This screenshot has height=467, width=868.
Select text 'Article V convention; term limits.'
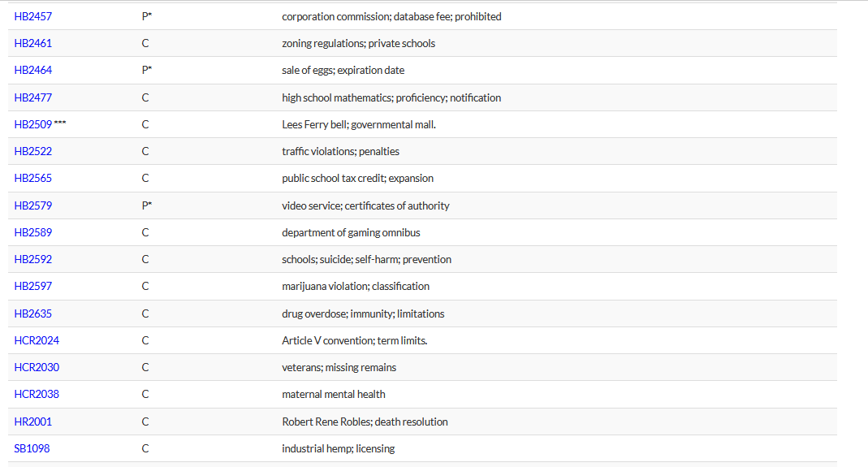354,340
